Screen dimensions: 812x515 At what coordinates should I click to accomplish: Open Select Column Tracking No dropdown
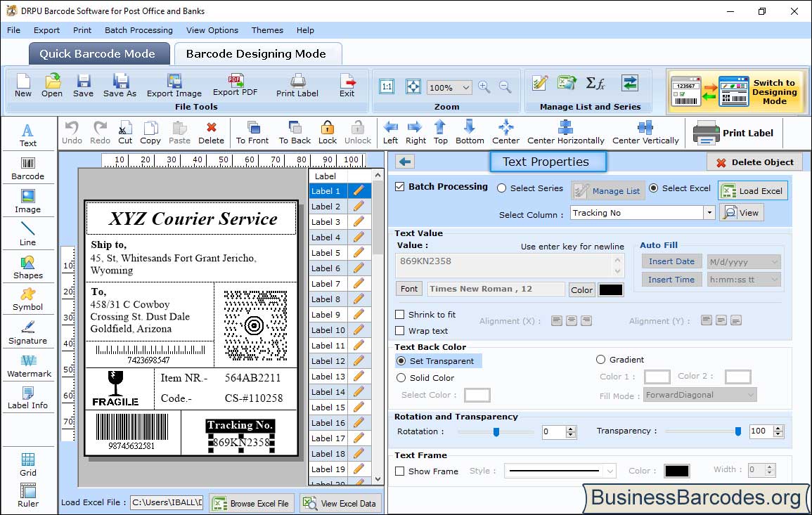click(x=709, y=213)
